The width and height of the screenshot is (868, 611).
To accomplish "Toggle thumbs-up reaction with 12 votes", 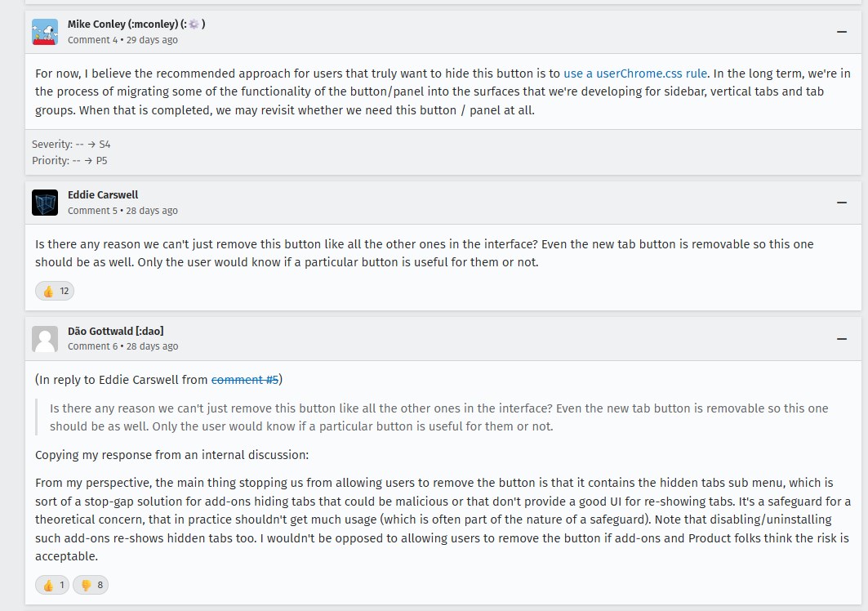I will point(55,291).
